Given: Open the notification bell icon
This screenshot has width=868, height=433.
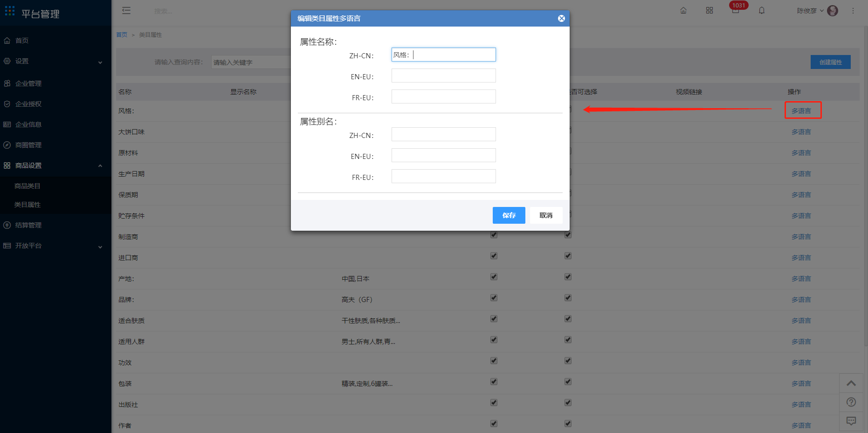Looking at the screenshot, I should (762, 10).
